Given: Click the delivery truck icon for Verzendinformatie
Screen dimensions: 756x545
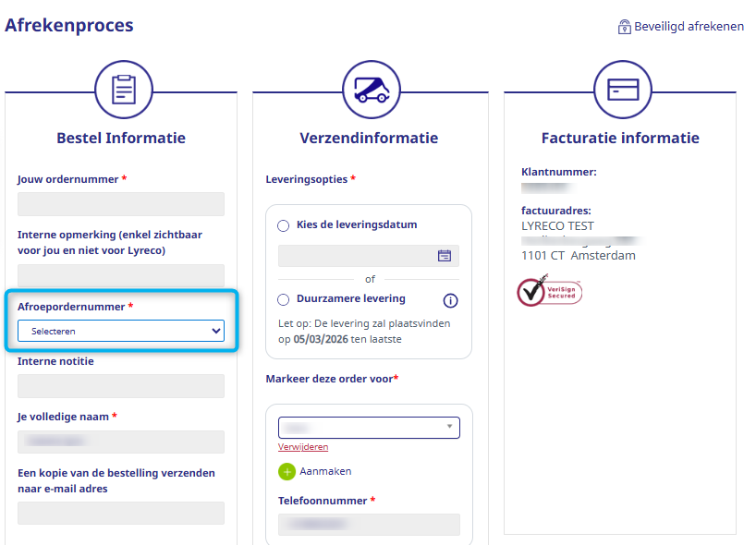Looking at the screenshot, I should [x=371, y=91].
